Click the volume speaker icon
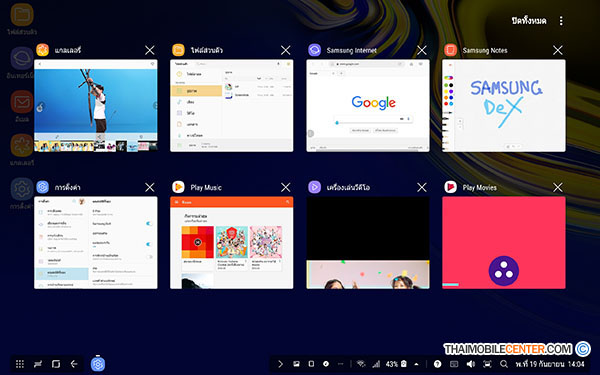The image size is (600, 375). [471, 364]
